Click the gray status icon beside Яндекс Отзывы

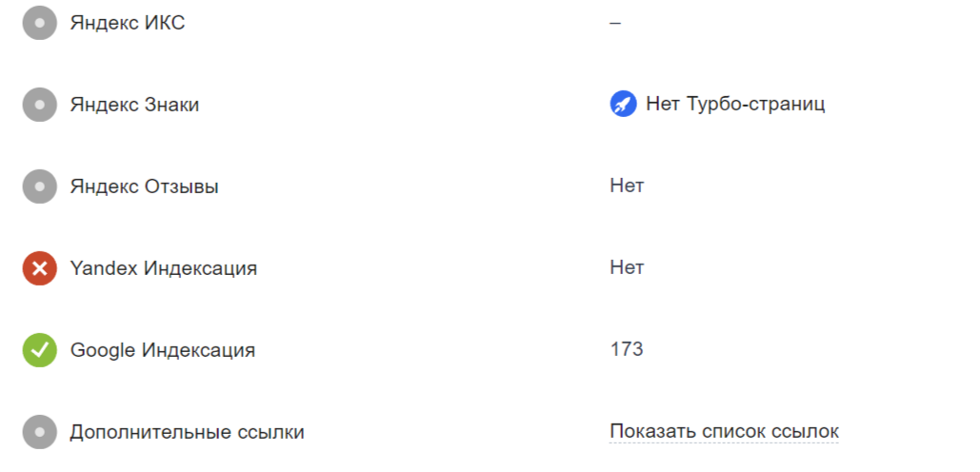coord(40,187)
